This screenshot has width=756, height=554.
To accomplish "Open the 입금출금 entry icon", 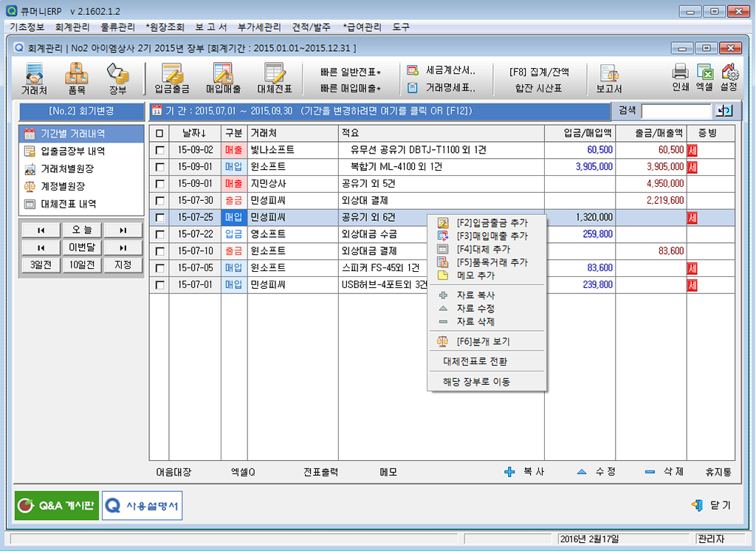I will click(172, 78).
